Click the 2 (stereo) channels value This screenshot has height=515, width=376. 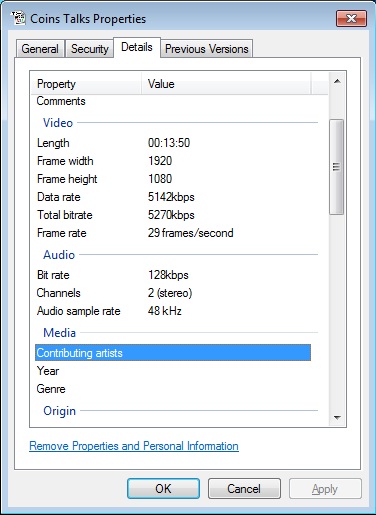tap(170, 293)
